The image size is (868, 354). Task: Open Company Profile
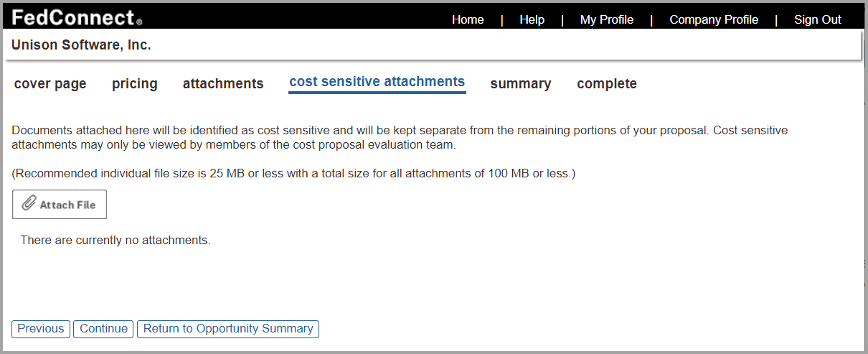[x=714, y=20]
